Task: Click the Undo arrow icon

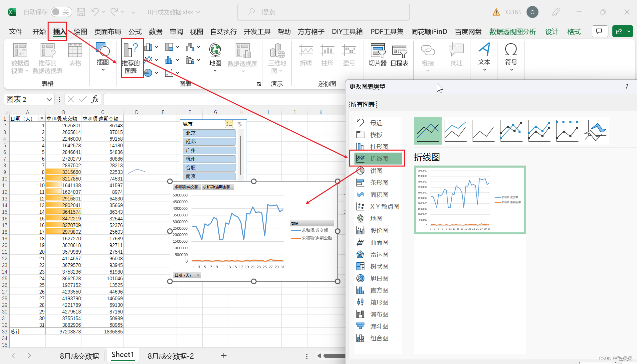Action: (95, 12)
